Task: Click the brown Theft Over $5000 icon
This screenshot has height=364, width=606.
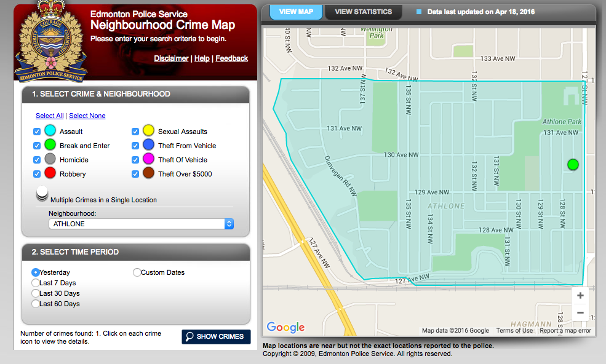Action: coord(148,173)
